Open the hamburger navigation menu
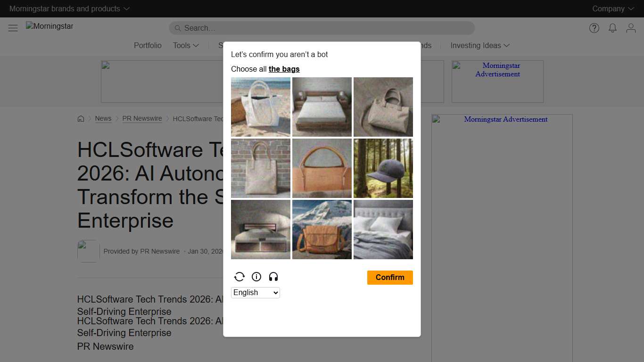Image resolution: width=644 pixels, height=362 pixels. click(x=13, y=27)
